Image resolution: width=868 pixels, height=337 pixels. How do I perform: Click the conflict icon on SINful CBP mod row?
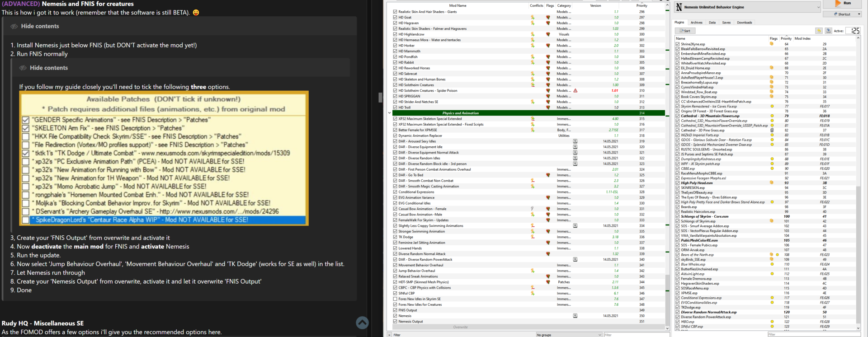coord(533,293)
